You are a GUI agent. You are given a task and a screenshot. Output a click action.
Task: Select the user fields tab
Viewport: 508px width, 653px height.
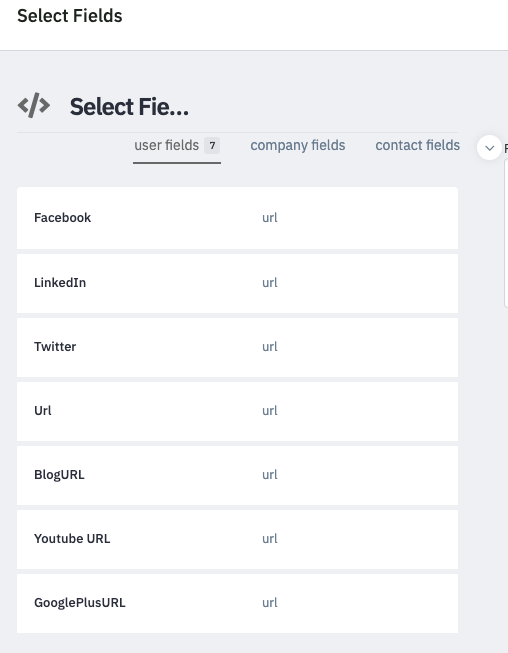click(x=177, y=146)
